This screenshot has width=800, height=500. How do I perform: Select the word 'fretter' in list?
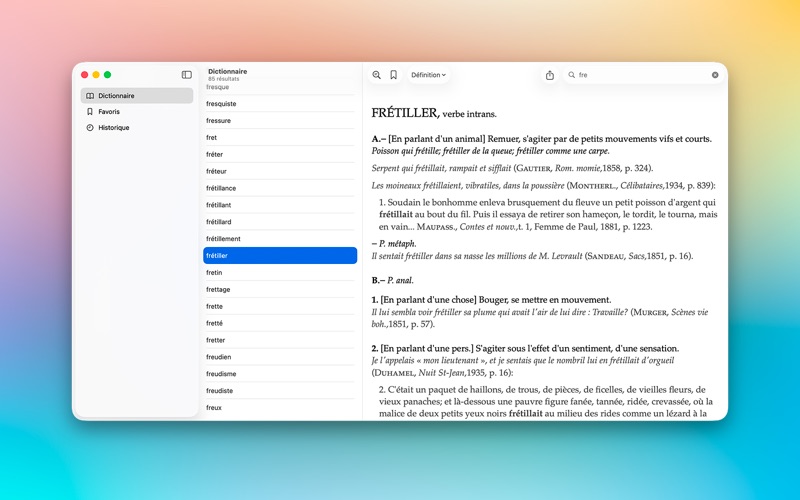coord(280,340)
